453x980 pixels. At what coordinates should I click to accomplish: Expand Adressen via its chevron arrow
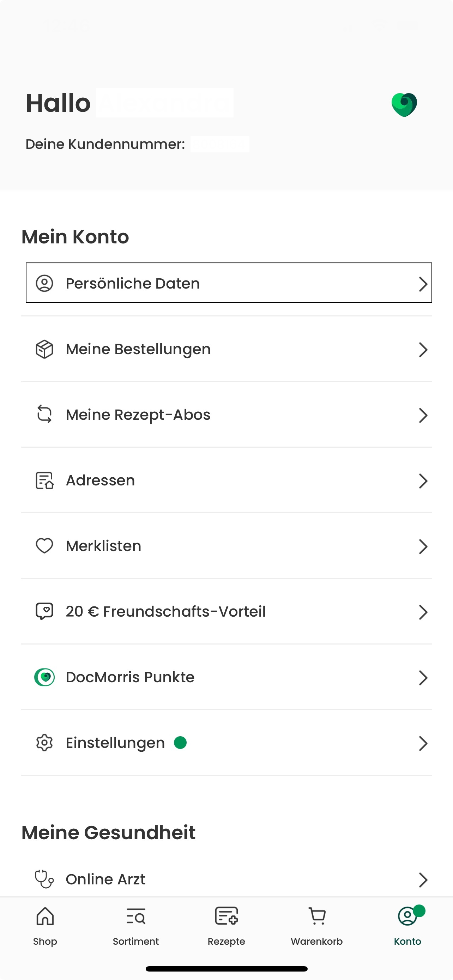[423, 481]
